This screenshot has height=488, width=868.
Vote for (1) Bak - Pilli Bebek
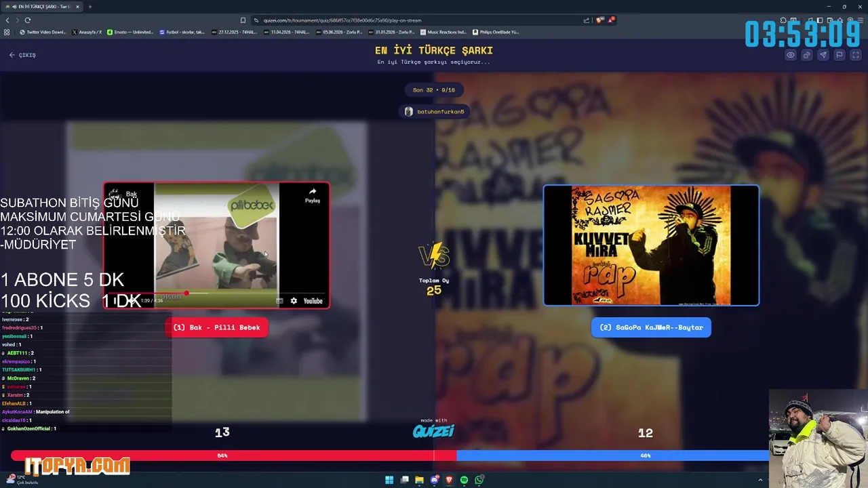pyautogui.click(x=216, y=327)
